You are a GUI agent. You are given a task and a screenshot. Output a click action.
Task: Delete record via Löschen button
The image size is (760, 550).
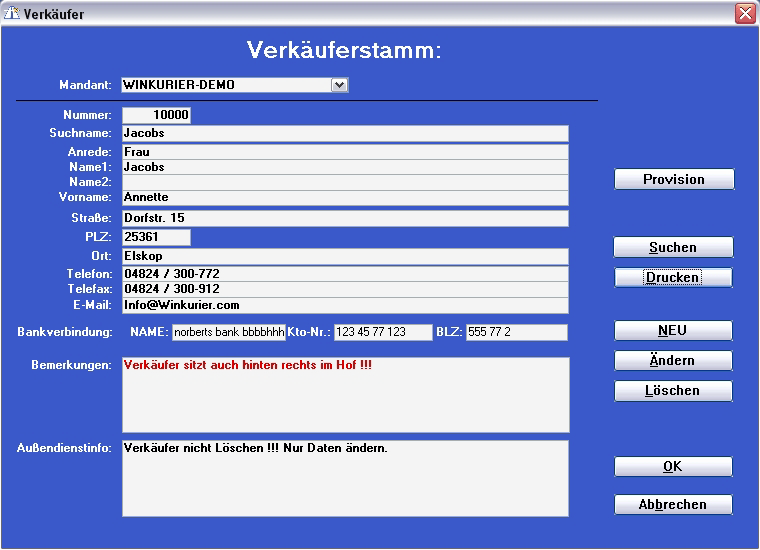coord(673,391)
